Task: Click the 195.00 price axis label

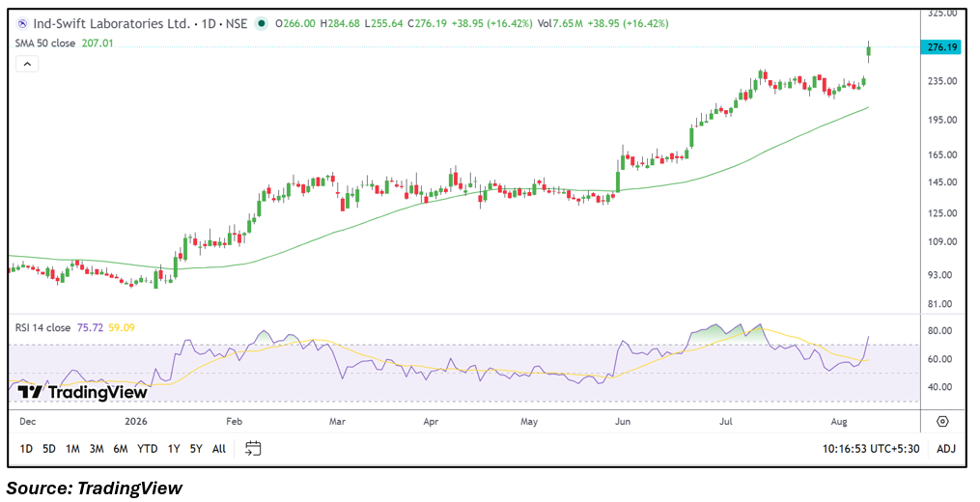Action: pos(942,120)
